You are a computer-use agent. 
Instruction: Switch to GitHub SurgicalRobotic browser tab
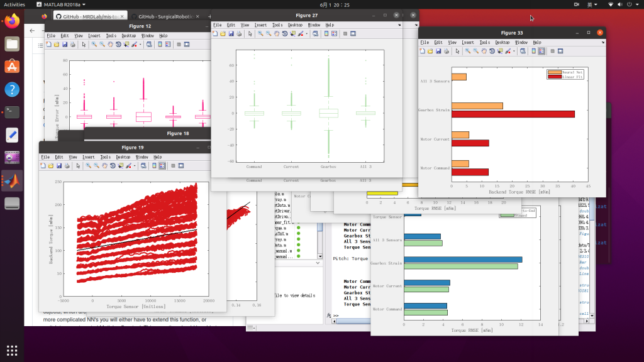165,16
